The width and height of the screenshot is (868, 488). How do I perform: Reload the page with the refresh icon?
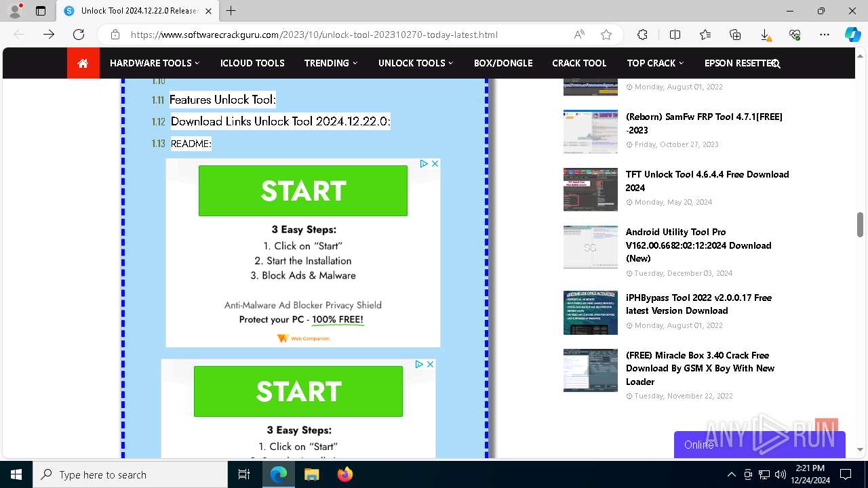click(x=79, y=35)
